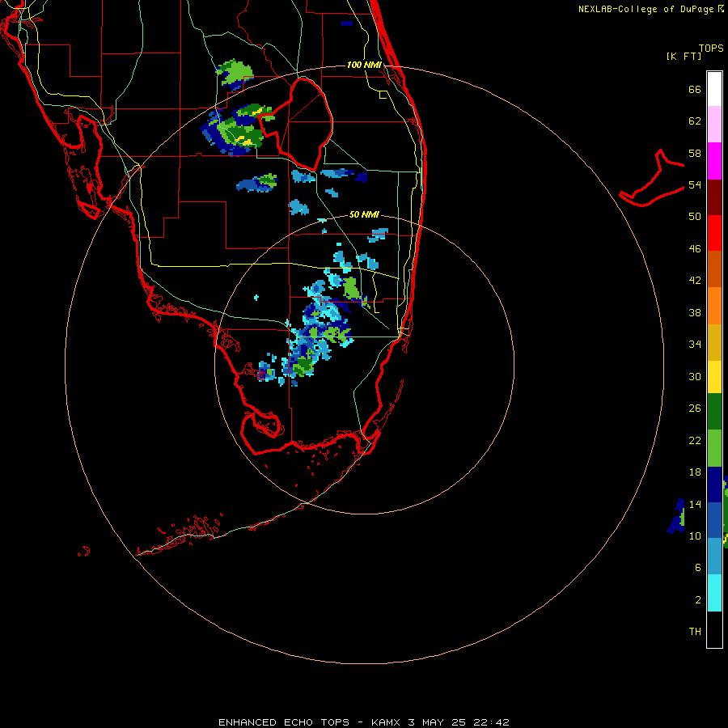The height and width of the screenshot is (728, 728).
Task: Select the "30" legend value
Action: [695, 376]
